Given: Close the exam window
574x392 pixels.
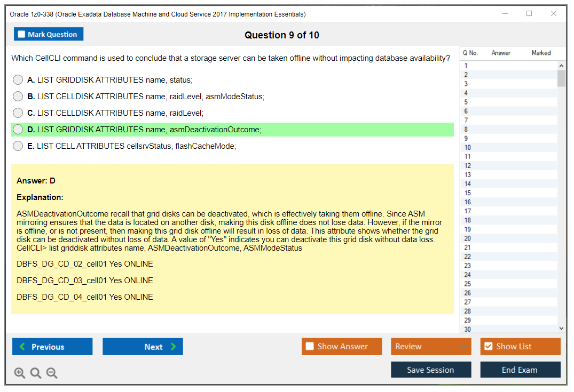Looking at the screenshot, I should (554, 14).
